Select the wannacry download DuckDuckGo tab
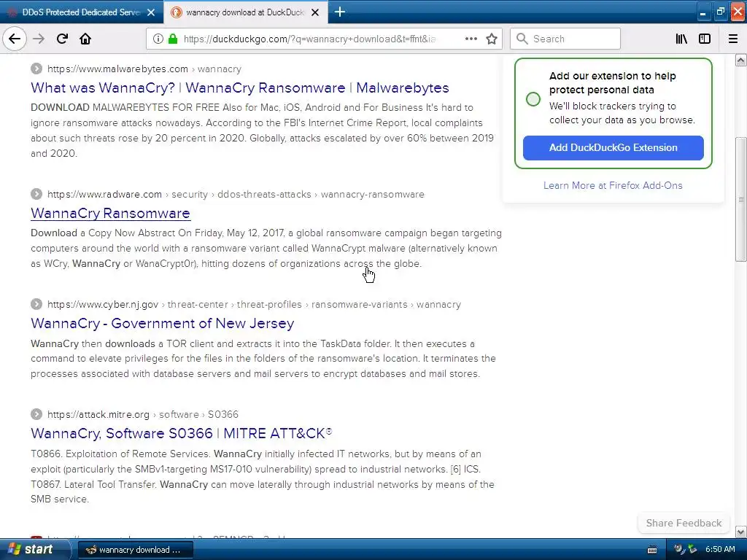Screen dimensions: 747x560 [245, 12]
